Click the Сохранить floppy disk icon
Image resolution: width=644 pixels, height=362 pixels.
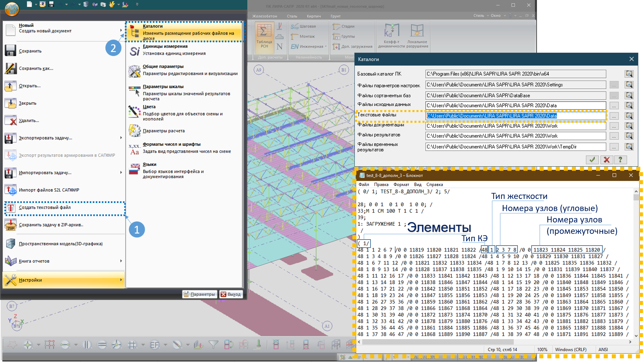[10, 51]
